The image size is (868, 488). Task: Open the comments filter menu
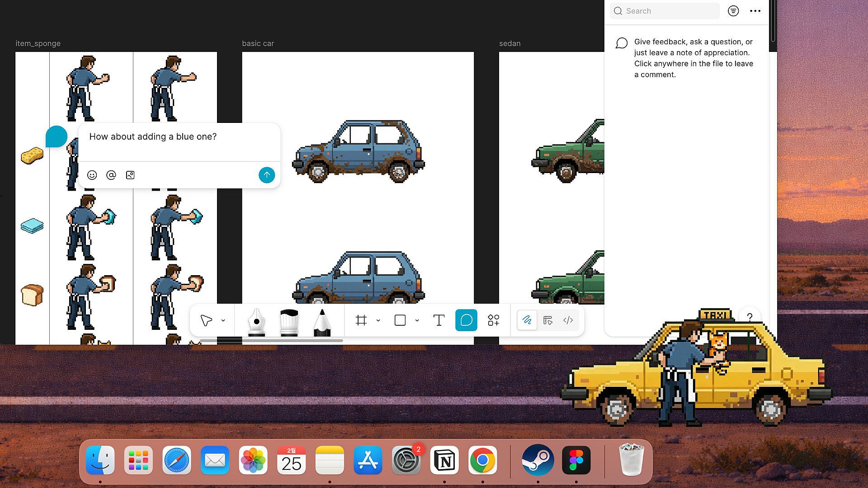[x=733, y=11]
